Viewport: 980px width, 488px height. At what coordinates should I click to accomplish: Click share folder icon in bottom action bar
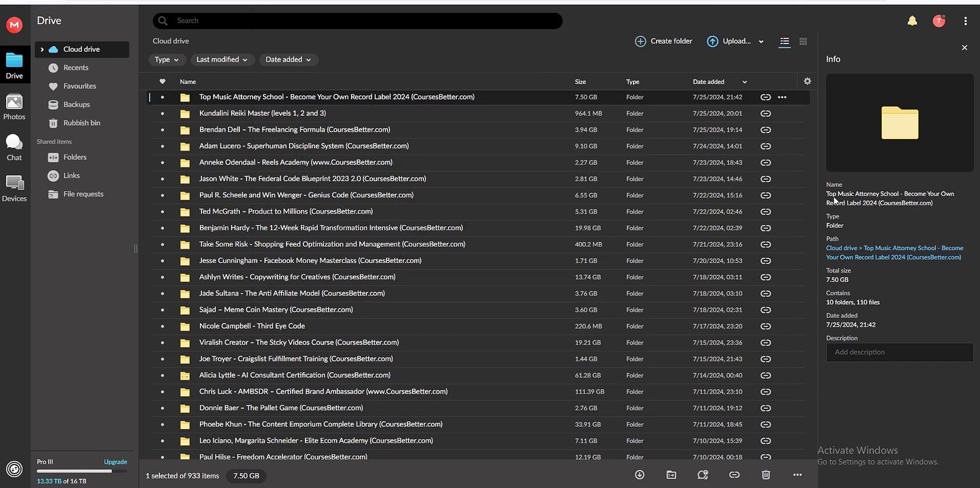pyautogui.click(x=703, y=474)
